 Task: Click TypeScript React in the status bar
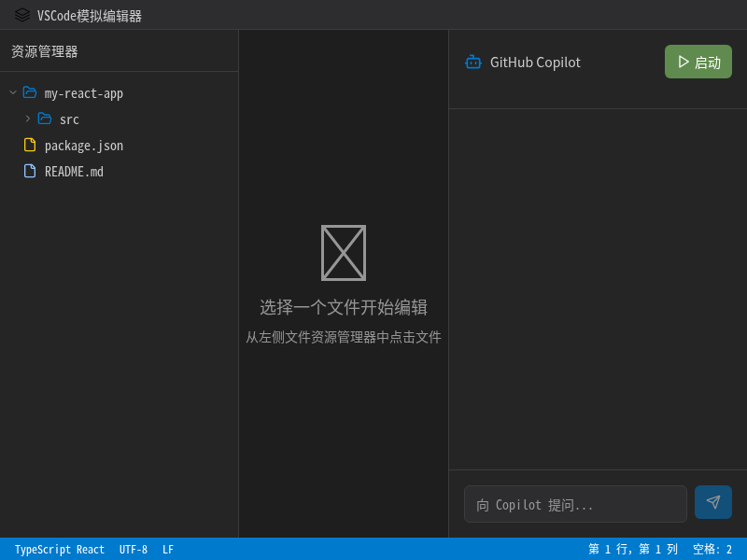pos(60,550)
